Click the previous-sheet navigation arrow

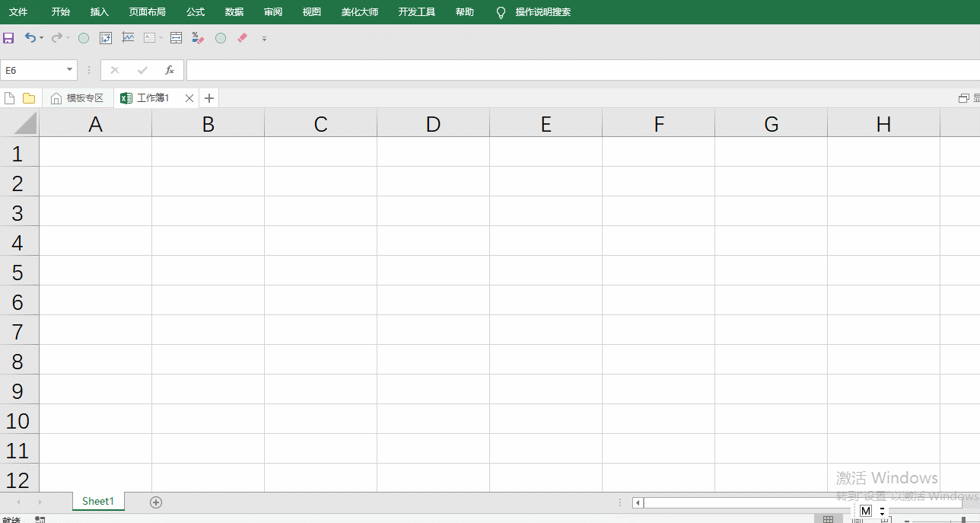(x=19, y=502)
